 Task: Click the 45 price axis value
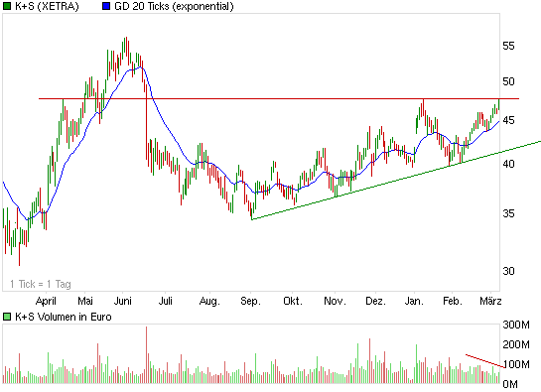pyautogui.click(x=508, y=120)
